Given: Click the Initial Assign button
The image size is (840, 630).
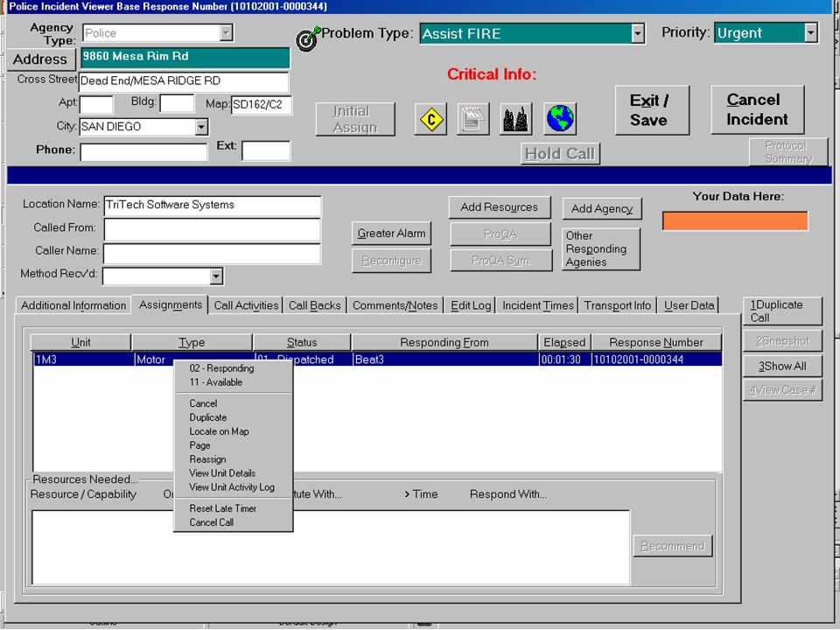Looking at the screenshot, I should [355, 120].
